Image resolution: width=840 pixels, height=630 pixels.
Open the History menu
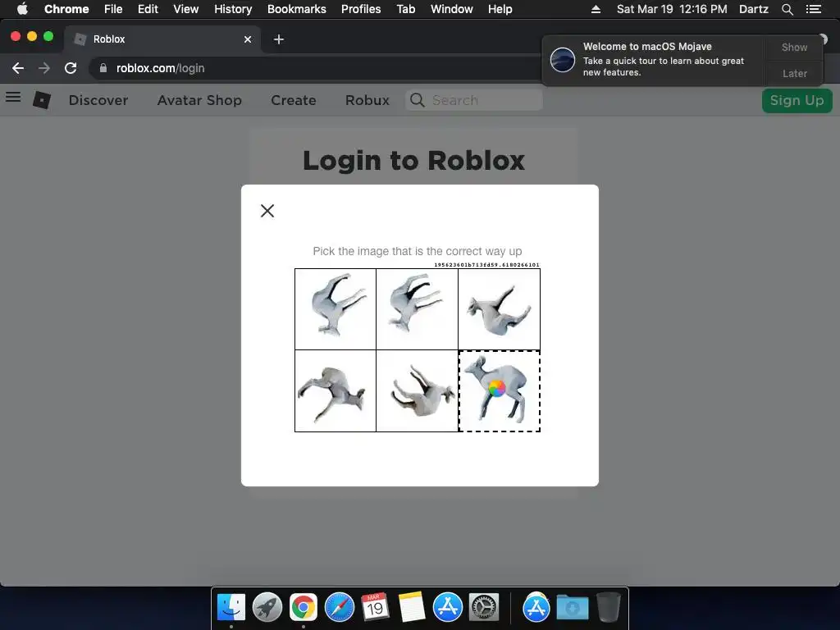[233, 9]
